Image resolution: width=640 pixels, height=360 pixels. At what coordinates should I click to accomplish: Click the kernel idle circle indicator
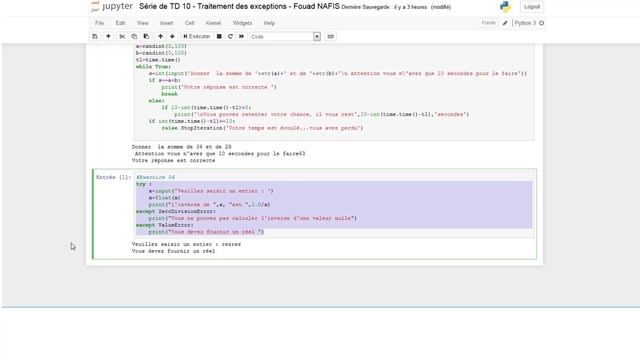pos(542,23)
